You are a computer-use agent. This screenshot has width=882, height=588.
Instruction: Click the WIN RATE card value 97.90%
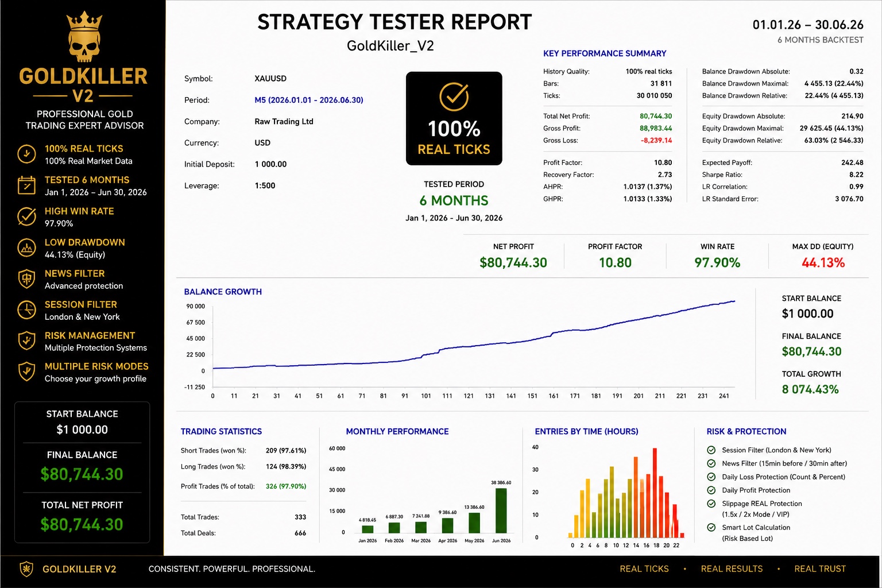717,263
